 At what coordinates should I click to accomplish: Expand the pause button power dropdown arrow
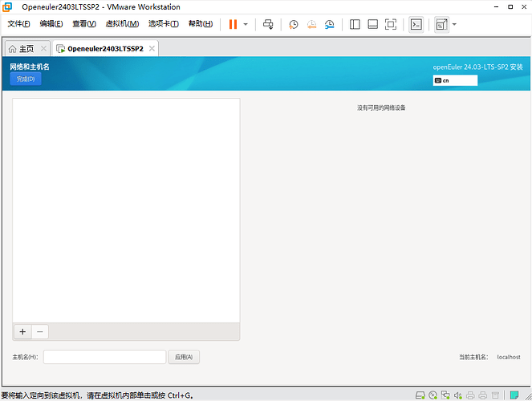[x=246, y=24]
